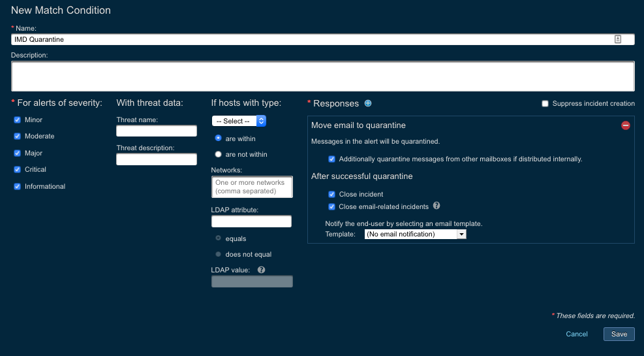Uncheck the Minor severity checkbox
This screenshot has height=356, width=644.
[18, 120]
